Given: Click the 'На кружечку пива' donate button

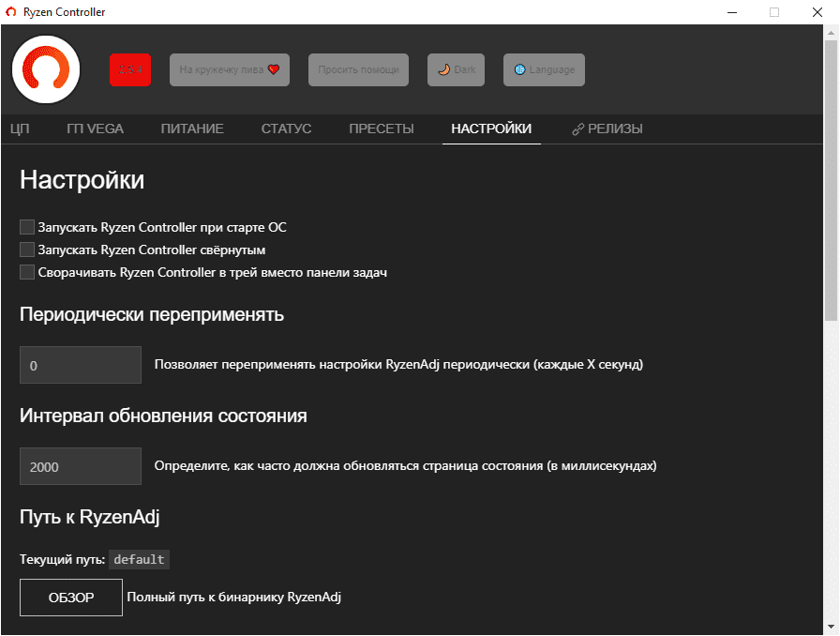Looking at the screenshot, I should [230, 69].
